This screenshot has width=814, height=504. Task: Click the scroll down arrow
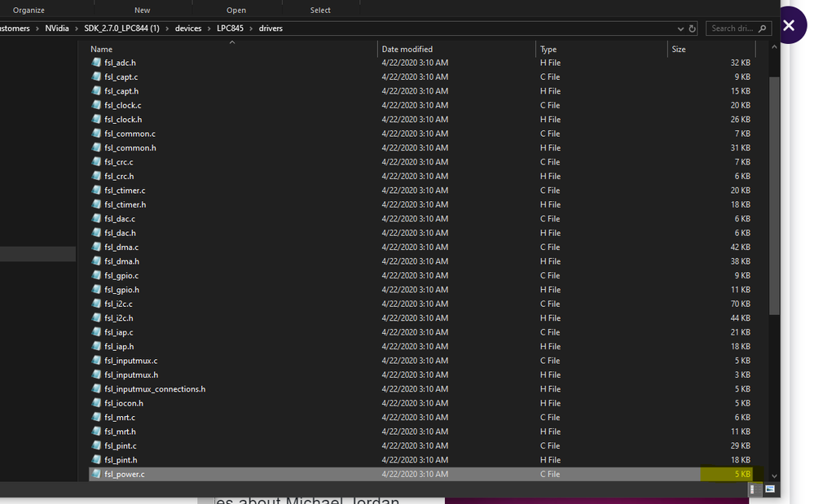774,476
